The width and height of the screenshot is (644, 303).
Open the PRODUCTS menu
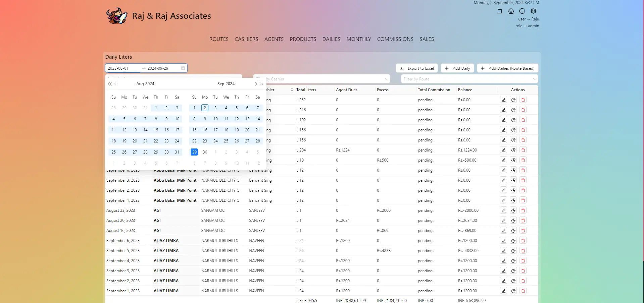303,39
